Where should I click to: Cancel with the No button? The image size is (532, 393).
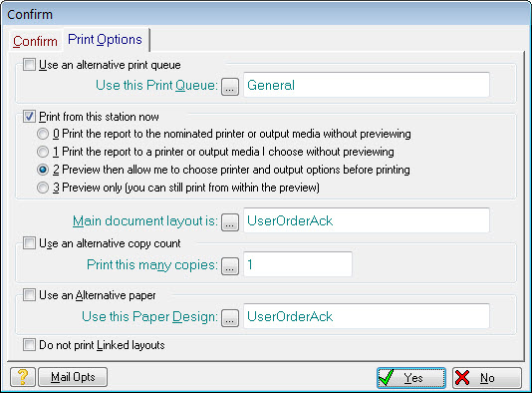point(487,378)
